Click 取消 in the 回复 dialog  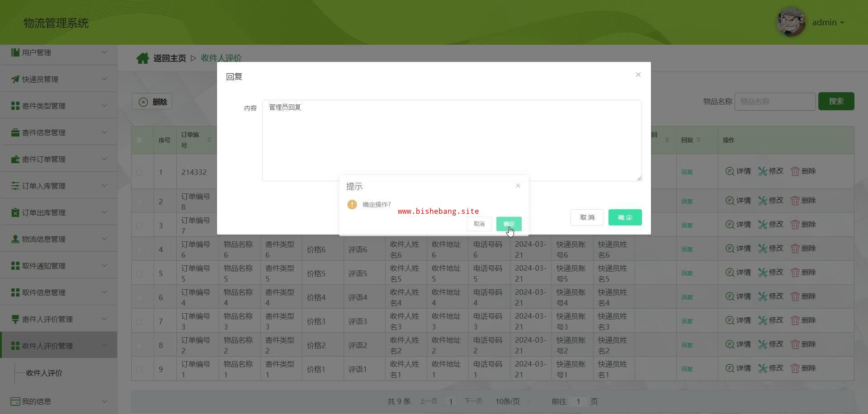pyautogui.click(x=587, y=217)
